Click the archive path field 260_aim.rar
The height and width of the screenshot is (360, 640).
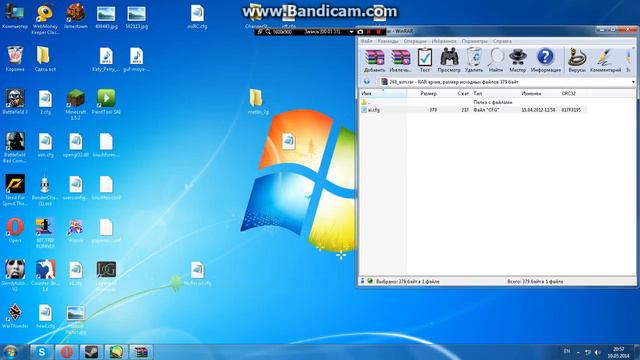coord(505,82)
